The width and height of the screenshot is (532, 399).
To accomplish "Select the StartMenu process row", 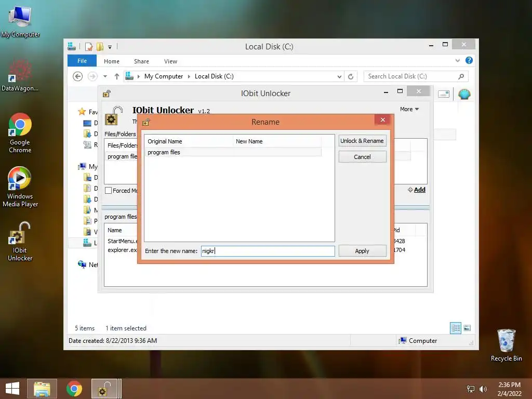I will (123, 241).
